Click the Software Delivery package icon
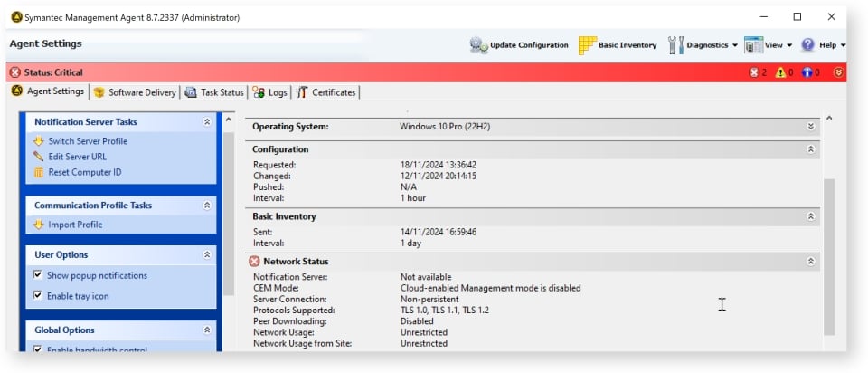Viewport: 868px width, 373px height. tap(99, 92)
